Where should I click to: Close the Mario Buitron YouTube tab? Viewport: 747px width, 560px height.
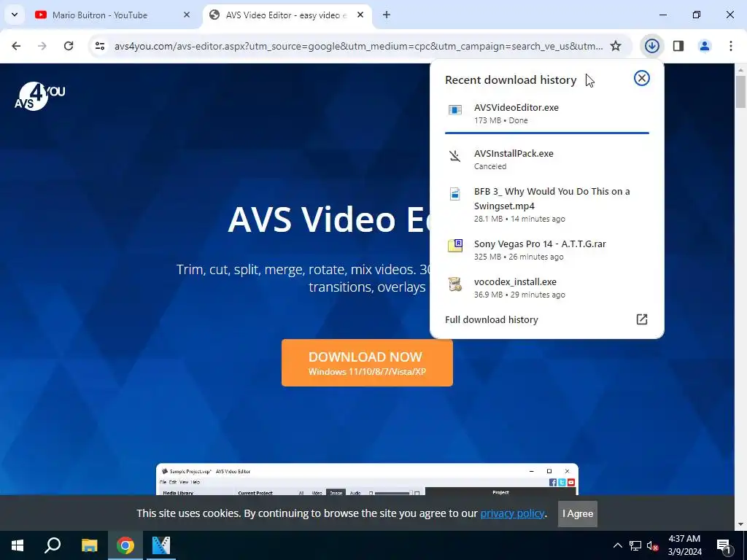click(x=187, y=15)
